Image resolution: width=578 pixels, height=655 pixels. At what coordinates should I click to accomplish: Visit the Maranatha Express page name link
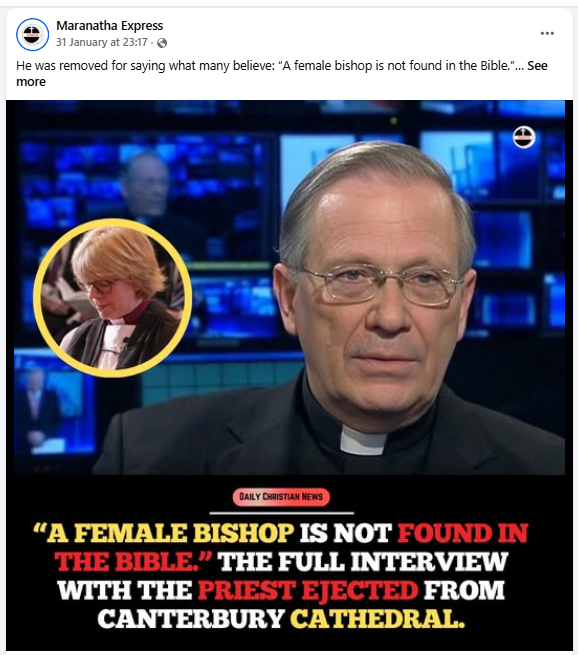[109, 25]
